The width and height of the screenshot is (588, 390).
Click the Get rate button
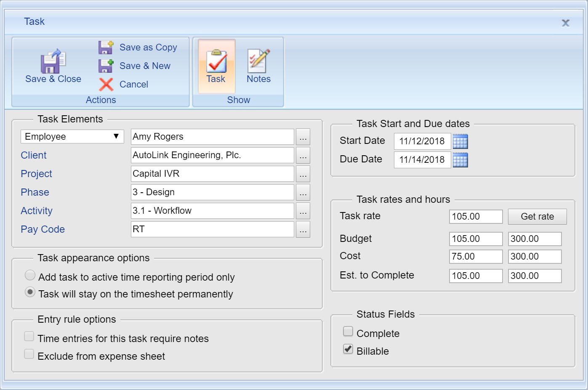(537, 217)
